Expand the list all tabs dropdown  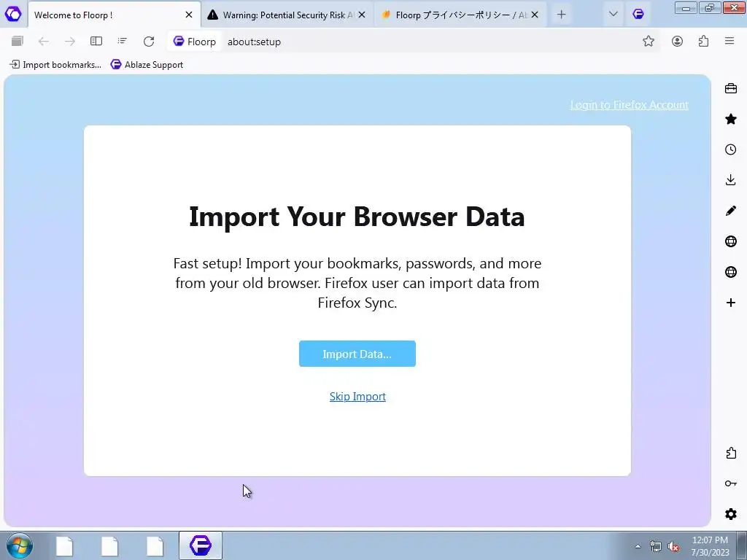[x=613, y=15]
